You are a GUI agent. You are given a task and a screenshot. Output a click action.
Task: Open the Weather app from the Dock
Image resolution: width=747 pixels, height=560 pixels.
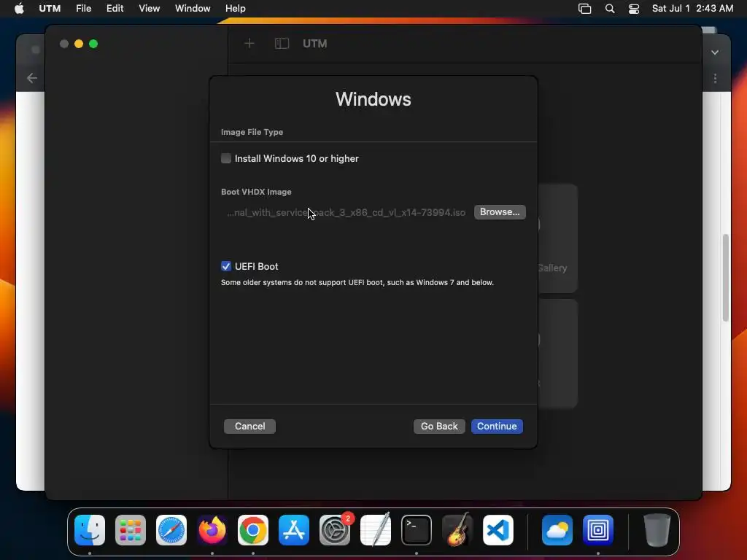557,530
